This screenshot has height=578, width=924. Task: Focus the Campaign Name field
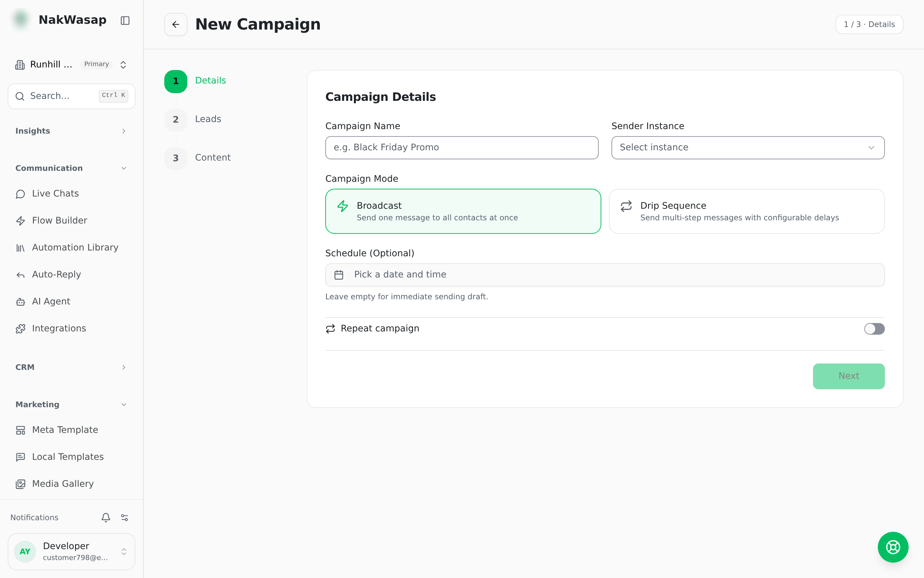462,148
